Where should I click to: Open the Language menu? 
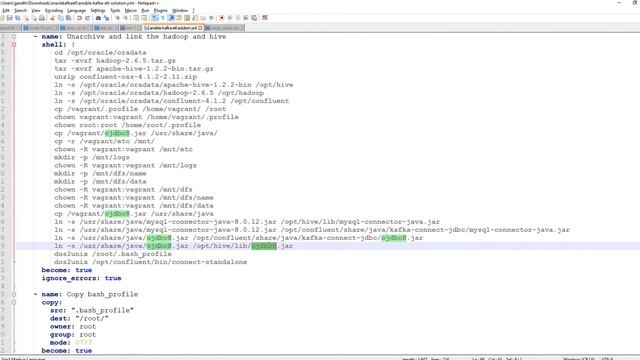tap(77, 11)
